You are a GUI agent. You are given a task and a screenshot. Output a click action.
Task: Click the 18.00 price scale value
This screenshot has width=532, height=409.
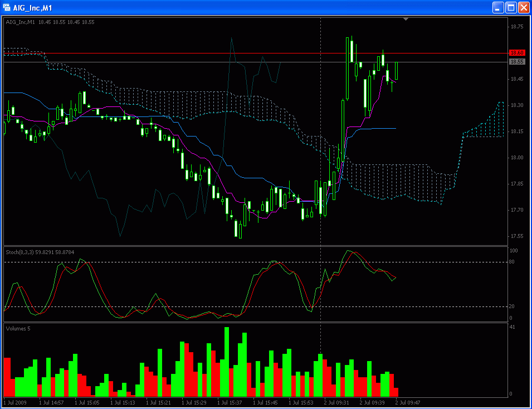[x=517, y=158]
